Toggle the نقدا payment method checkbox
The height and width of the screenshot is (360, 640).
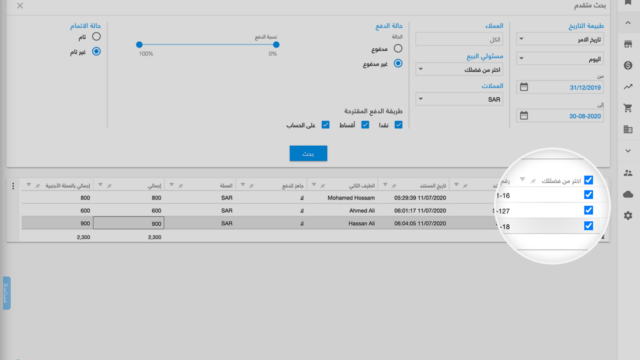(x=398, y=125)
